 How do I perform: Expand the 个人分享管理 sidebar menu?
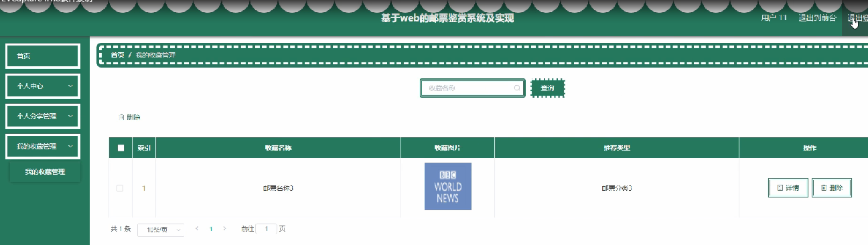[x=43, y=116]
